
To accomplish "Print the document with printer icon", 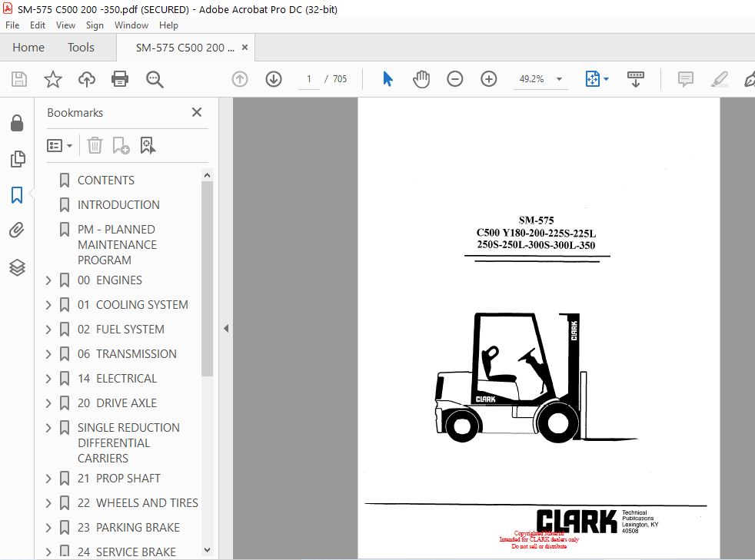I will (120, 79).
